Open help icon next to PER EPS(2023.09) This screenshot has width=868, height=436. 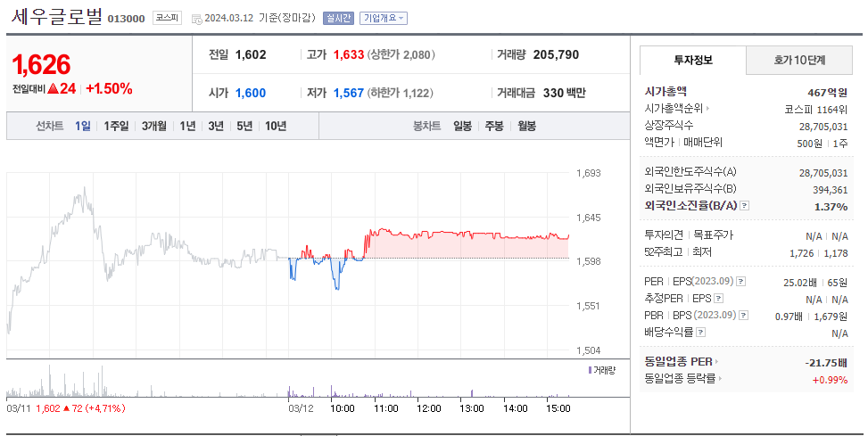(740, 282)
